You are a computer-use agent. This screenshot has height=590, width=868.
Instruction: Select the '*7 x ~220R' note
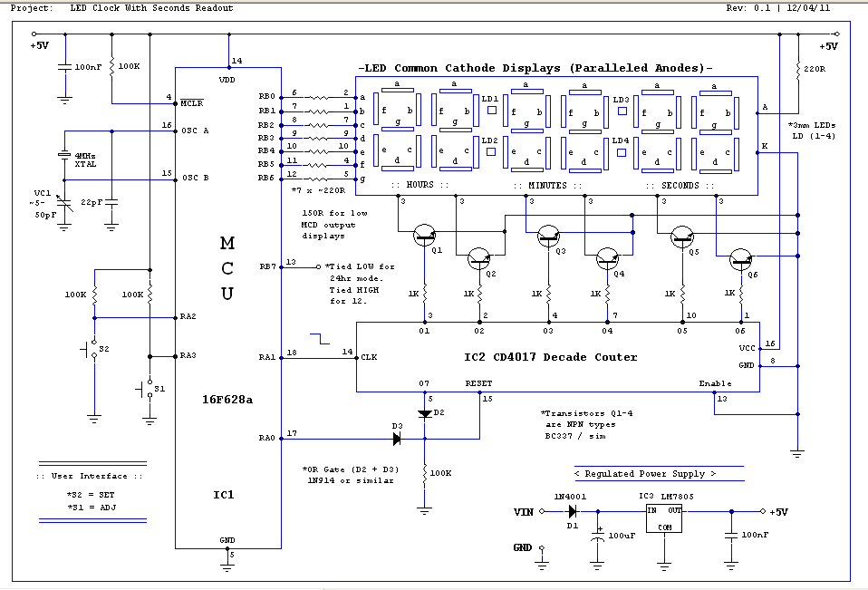point(318,189)
